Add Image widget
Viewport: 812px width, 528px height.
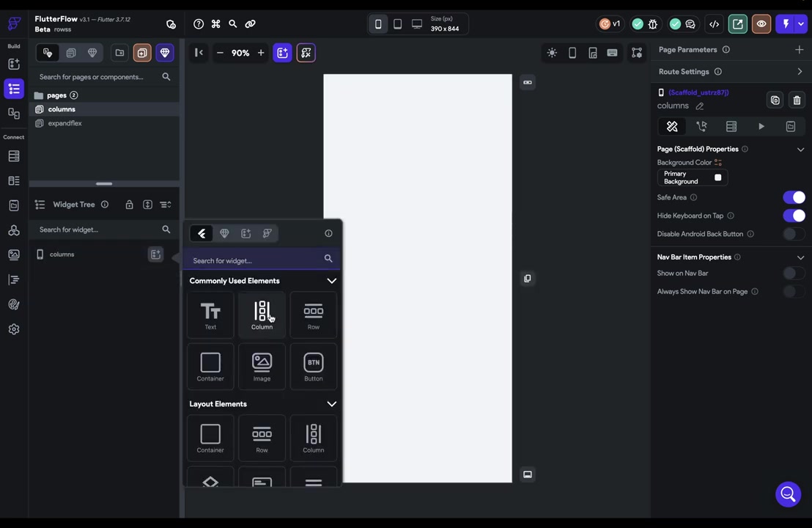pyautogui.click(x=262, y=367)
